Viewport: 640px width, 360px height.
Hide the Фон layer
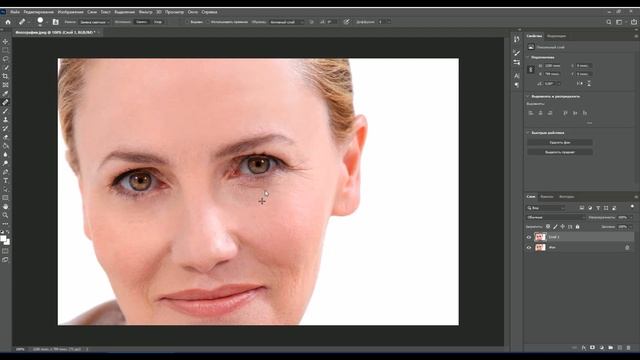point(529,247)
